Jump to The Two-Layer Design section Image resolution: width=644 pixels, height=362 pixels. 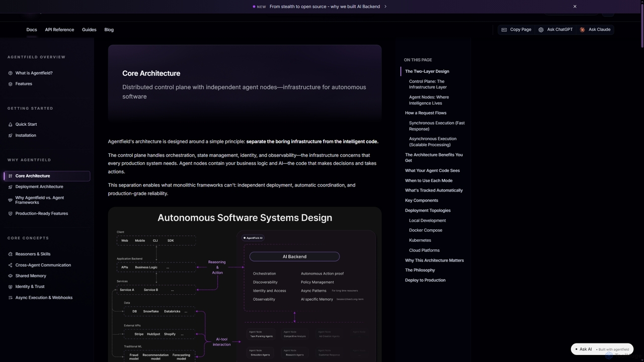point(427,71)
